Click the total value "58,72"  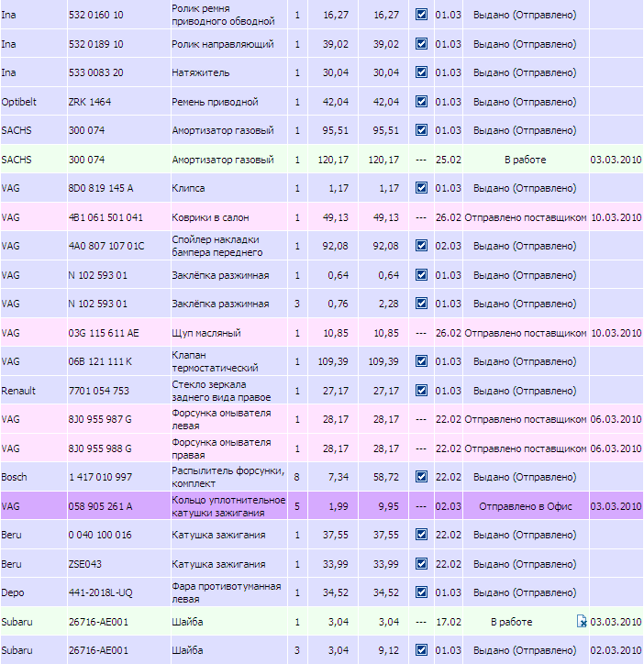click(x=386, y=477)
